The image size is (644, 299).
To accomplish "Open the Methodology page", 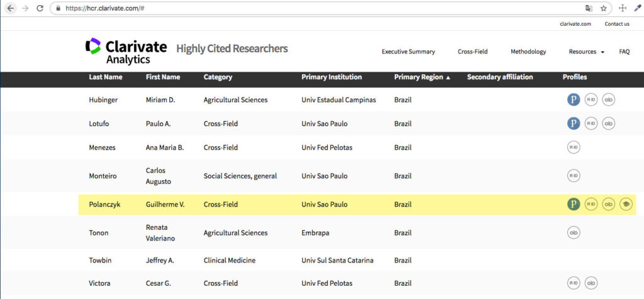I will (x=528, y=52).
